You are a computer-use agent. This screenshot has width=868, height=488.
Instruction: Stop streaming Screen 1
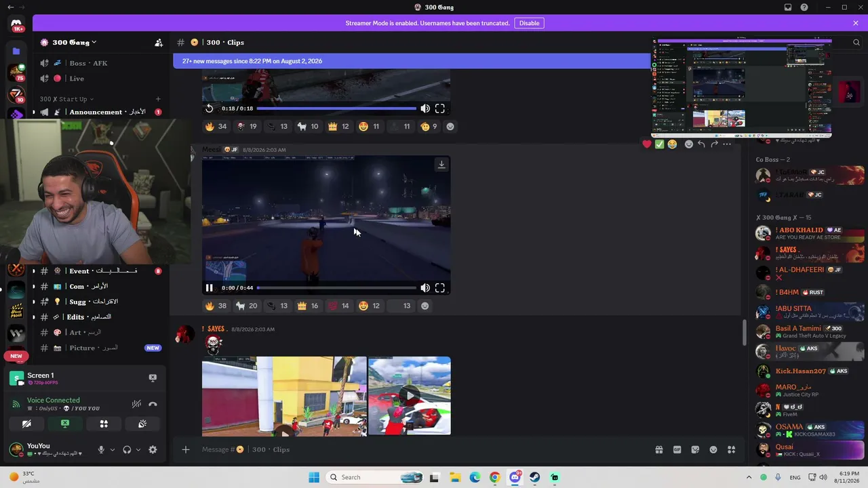click(153, 378)
